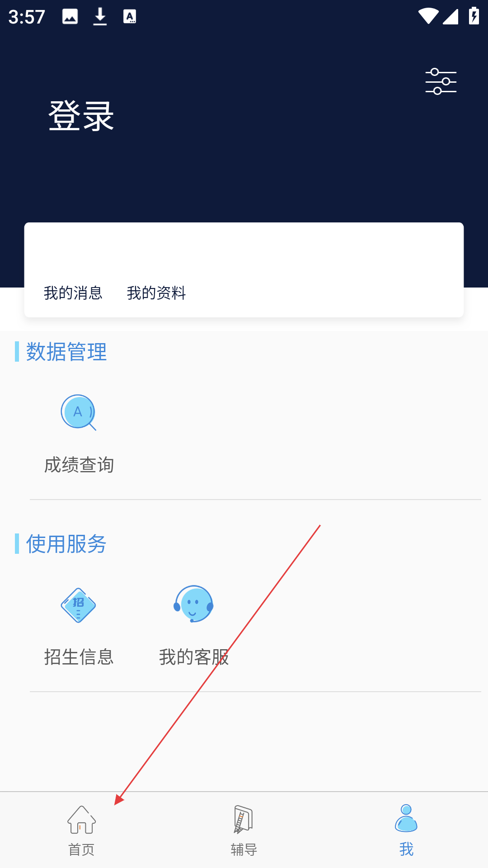Viewport: 488px width, 868px height.
Task: Tap the 辅导 notebook icon
Action: [x=244, y=819]
